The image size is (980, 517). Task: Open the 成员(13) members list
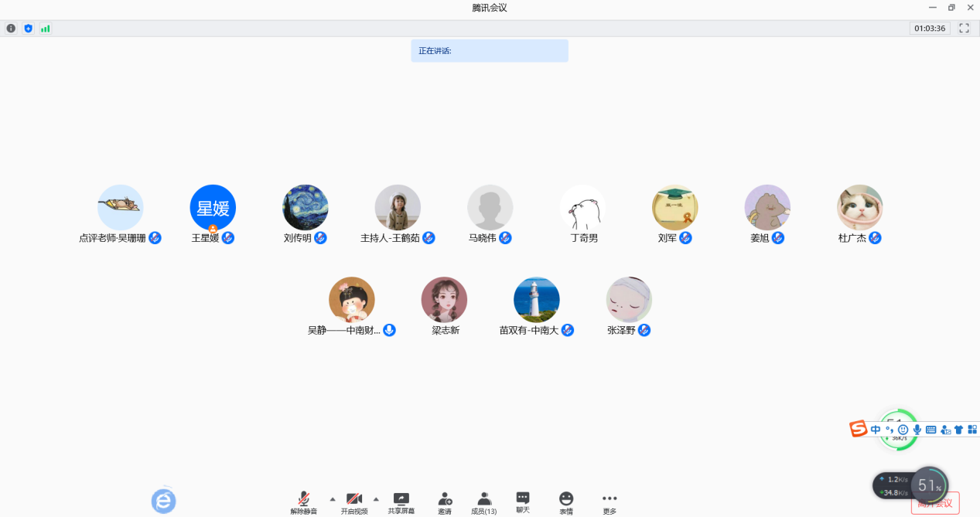[x=484, y=502]
